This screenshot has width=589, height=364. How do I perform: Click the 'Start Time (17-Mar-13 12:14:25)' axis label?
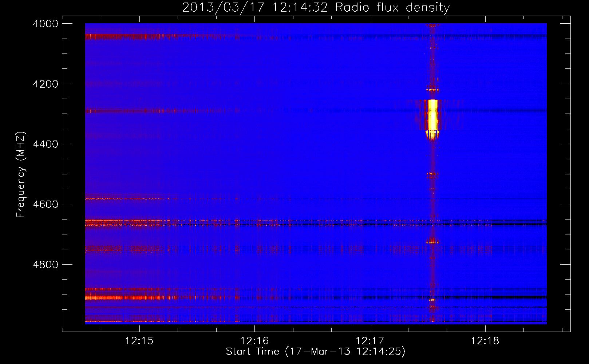(x=316, y=352)
